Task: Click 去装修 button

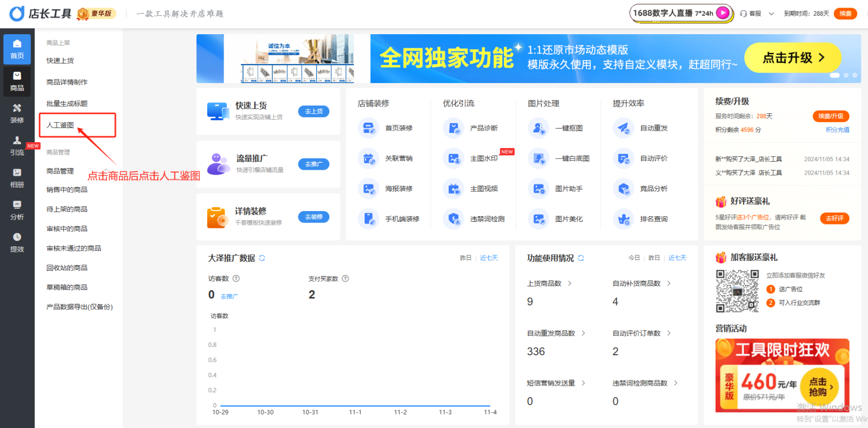Action: click(314, 217)
